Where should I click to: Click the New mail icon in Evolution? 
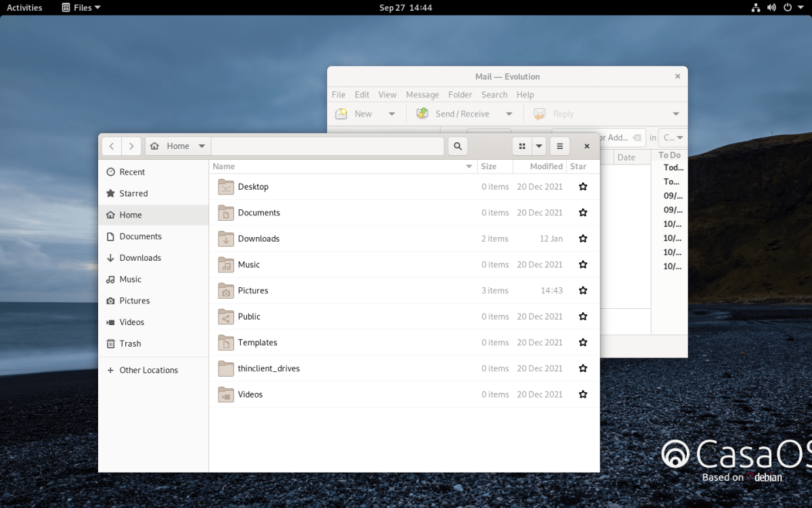[x=342, y=114]
